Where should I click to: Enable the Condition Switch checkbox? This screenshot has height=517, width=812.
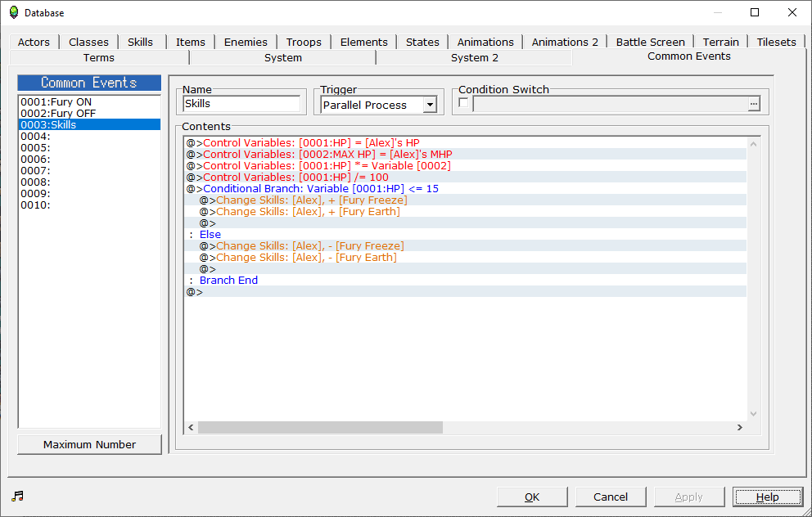[463, 103]
